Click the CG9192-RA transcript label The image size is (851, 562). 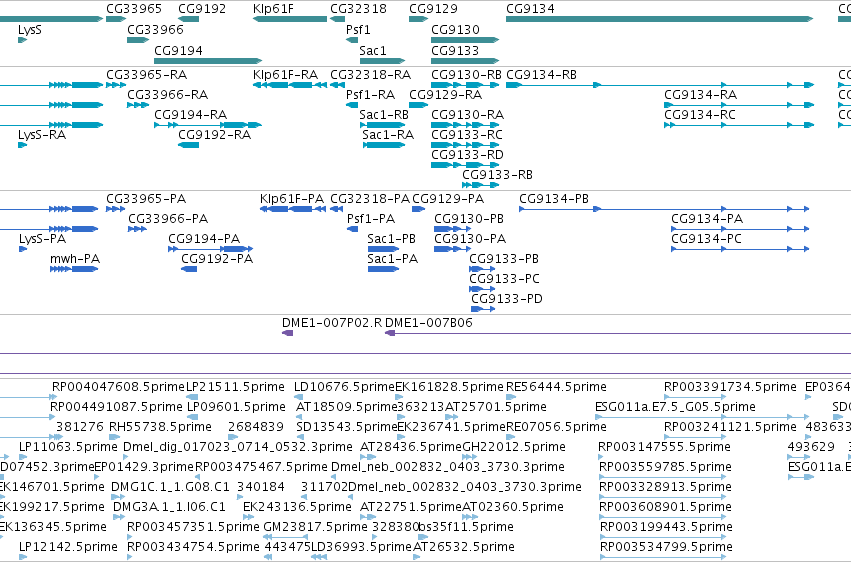(x=214, y=135)
